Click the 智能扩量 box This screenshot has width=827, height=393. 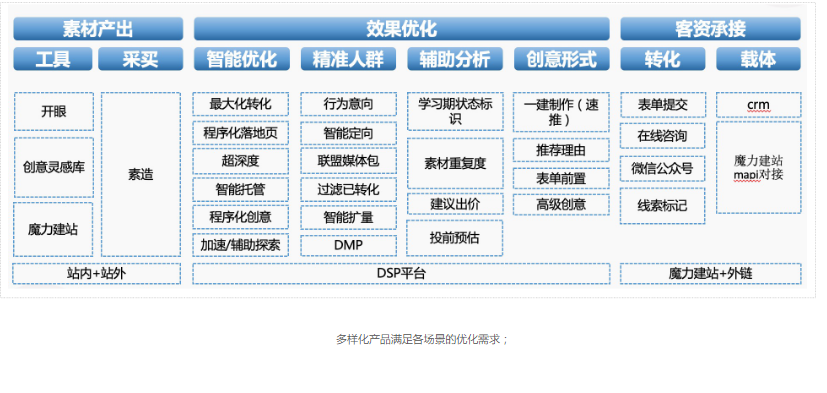click(x=349, y=217)
